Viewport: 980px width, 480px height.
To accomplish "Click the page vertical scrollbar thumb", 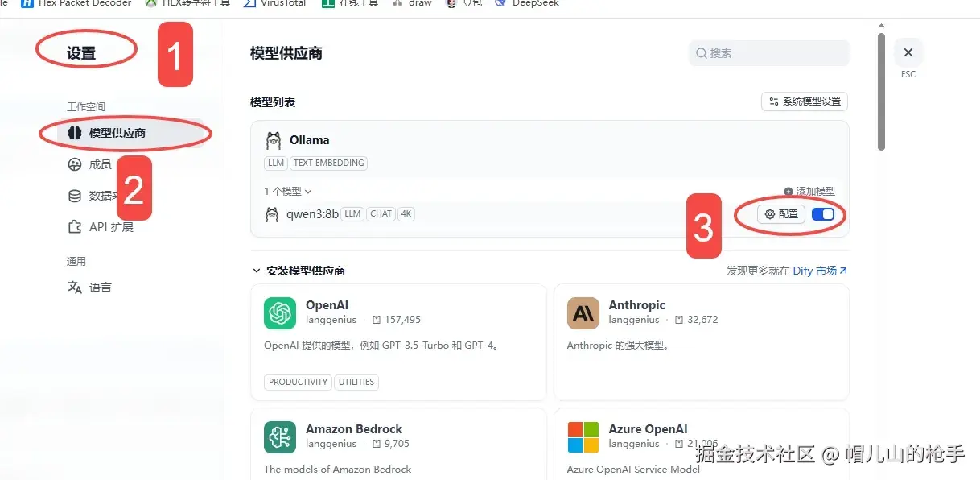I will (x=881, y=91).
